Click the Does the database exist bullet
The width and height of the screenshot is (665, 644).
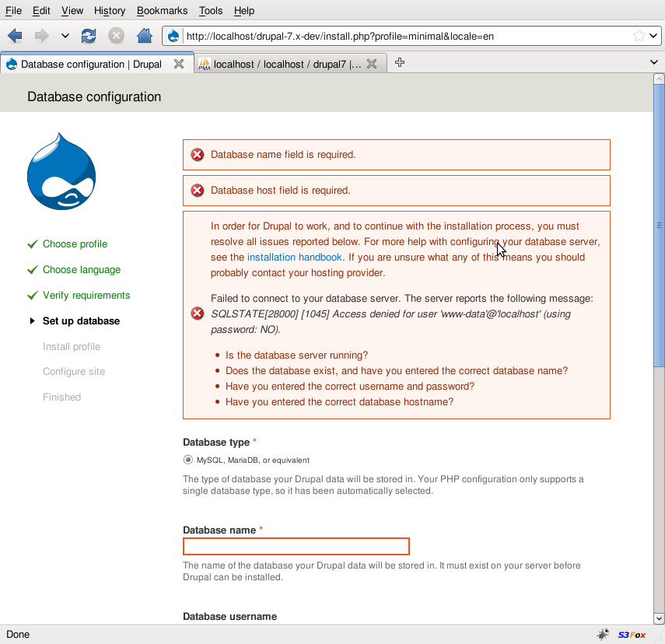(x=397, y=371)
